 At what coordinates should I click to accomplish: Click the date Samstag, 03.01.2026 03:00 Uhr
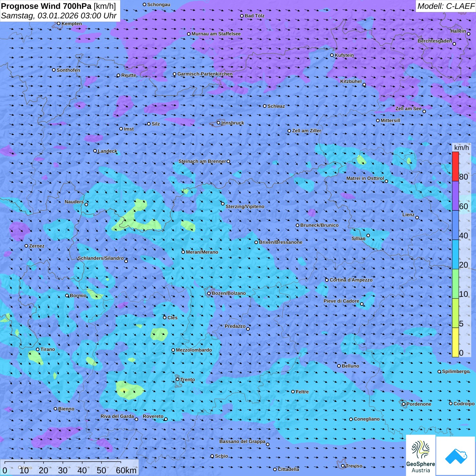[59, 16]
